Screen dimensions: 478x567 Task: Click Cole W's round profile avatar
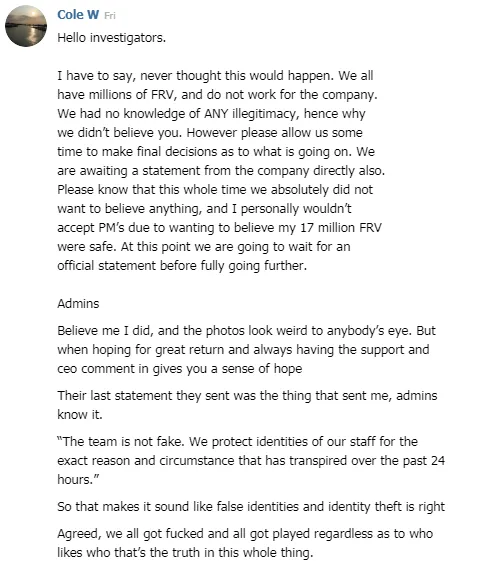tap(26, 26)
